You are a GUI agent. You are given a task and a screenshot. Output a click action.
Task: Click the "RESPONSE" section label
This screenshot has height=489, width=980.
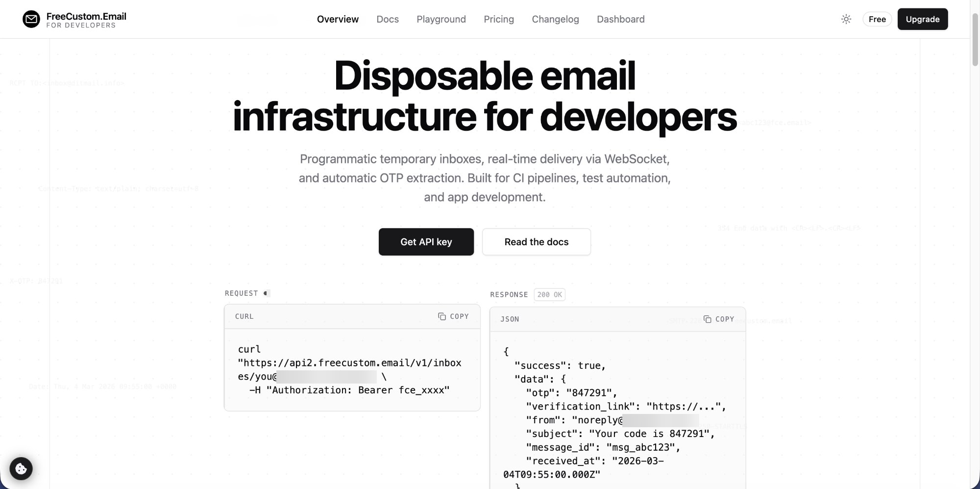[x=509, y=294]
